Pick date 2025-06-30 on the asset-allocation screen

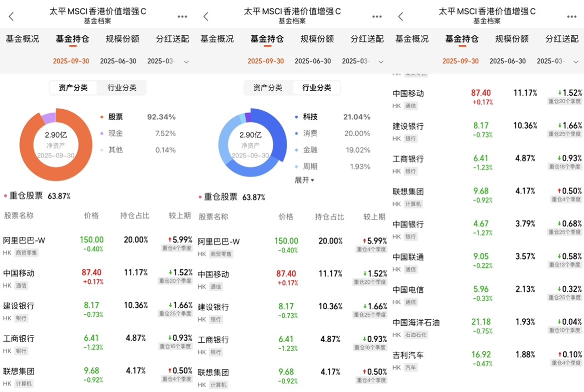pyautogui.click(x=118, y=61)
